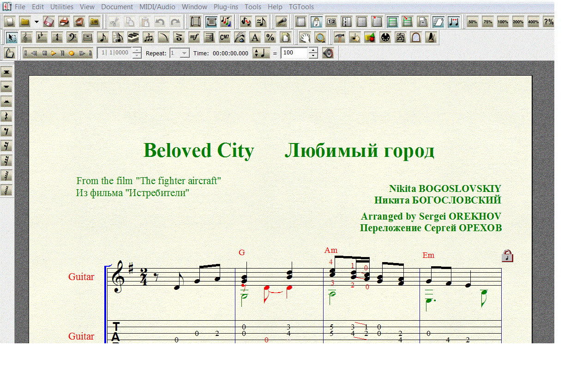Select the Staff tool treble clef icon
Screen dimensions: 588x377
coord(27,37)
